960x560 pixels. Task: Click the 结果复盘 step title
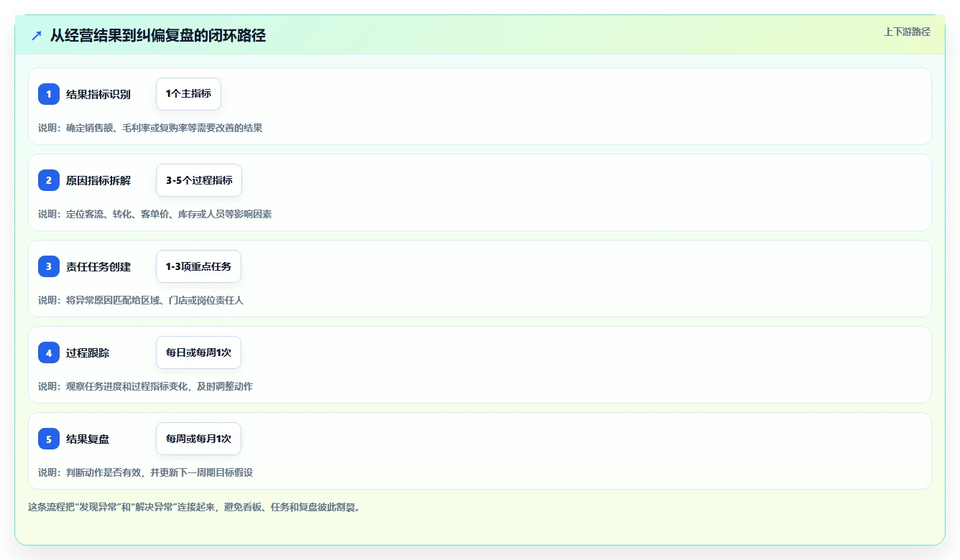click(x=88, y=439)
